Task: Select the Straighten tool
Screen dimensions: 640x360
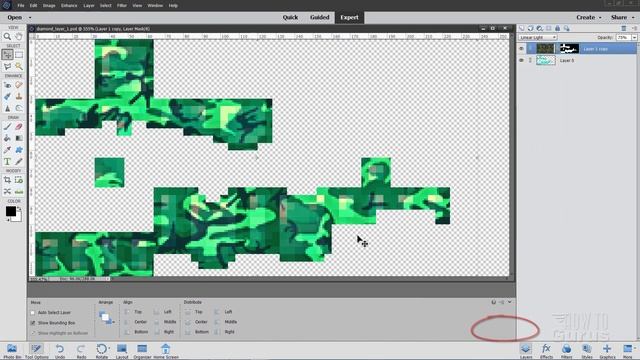Action: tap(19, 191)
